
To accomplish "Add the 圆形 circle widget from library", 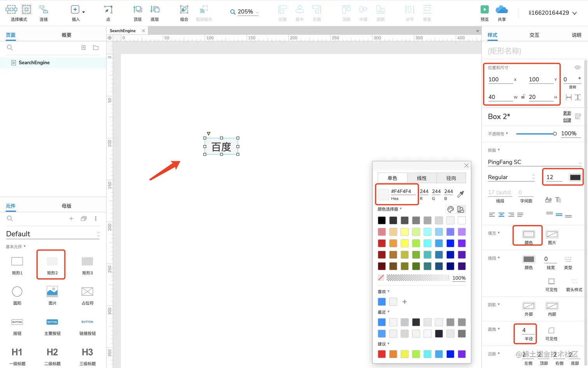I will click(17, 291).
